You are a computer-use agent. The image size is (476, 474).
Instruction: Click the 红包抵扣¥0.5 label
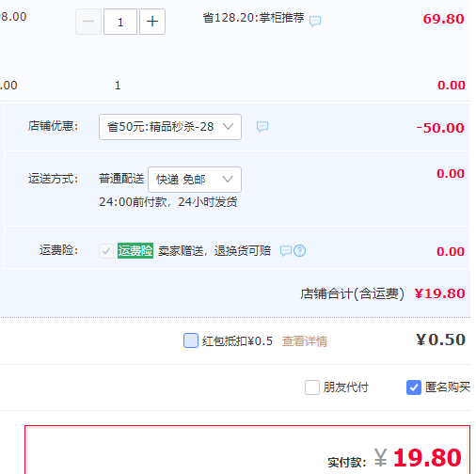(237, 341)
